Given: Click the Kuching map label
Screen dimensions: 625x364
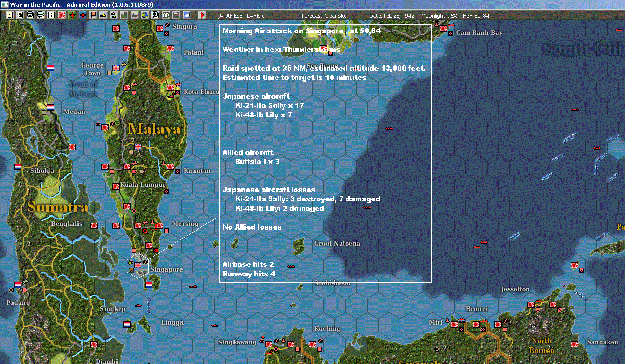Looking at the screenshot, I should click(328, 328).
